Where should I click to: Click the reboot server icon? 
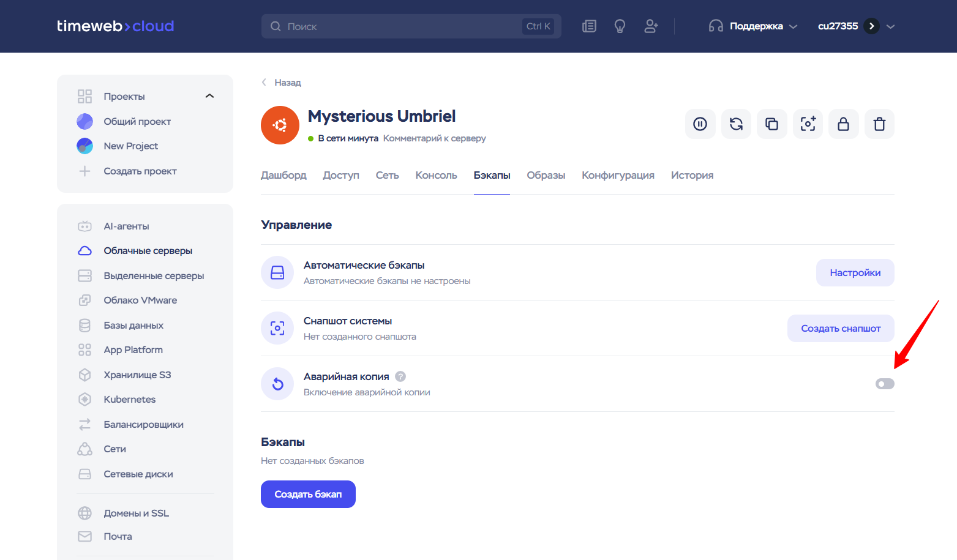coord(736,124)
